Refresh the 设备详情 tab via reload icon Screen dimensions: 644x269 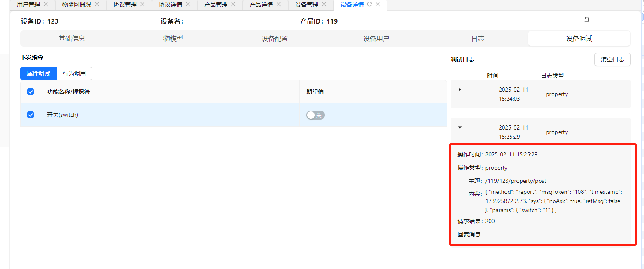[369, 5]
